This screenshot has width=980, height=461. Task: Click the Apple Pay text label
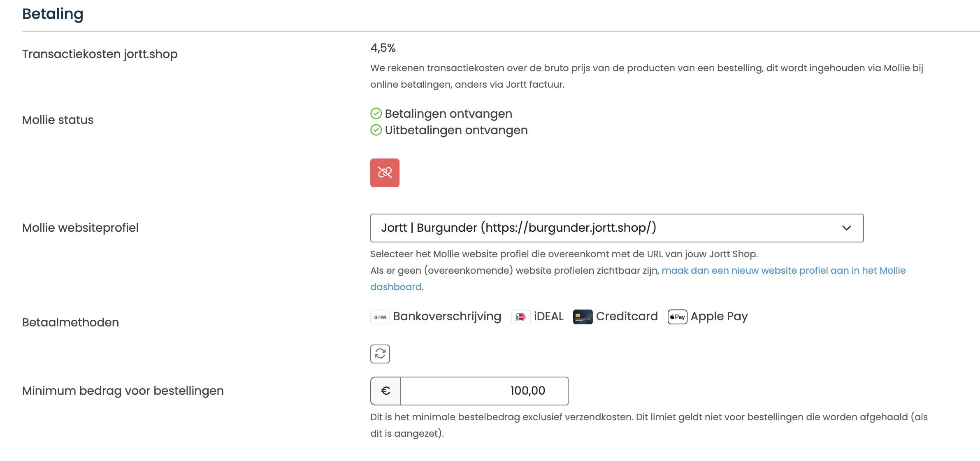pos(719,316)
